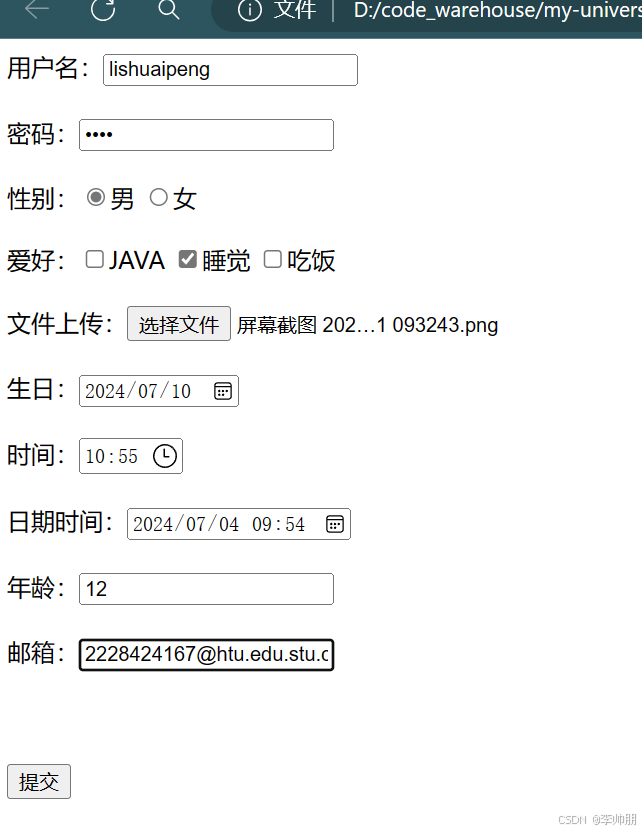Click the address bar showing the file path
The width and height of the screenshot is (642, 831).
click(480, 11)
